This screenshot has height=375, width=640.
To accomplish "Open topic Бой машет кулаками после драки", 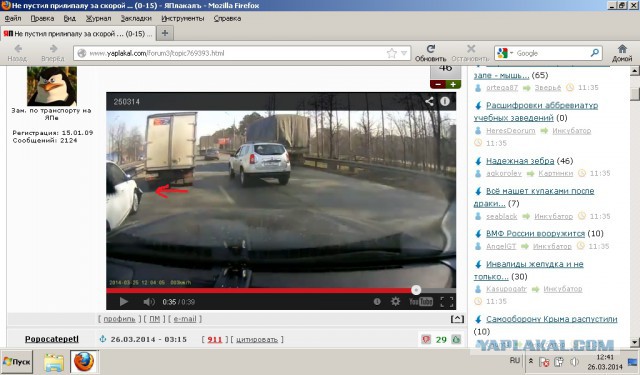I will [x=534, y=197].
